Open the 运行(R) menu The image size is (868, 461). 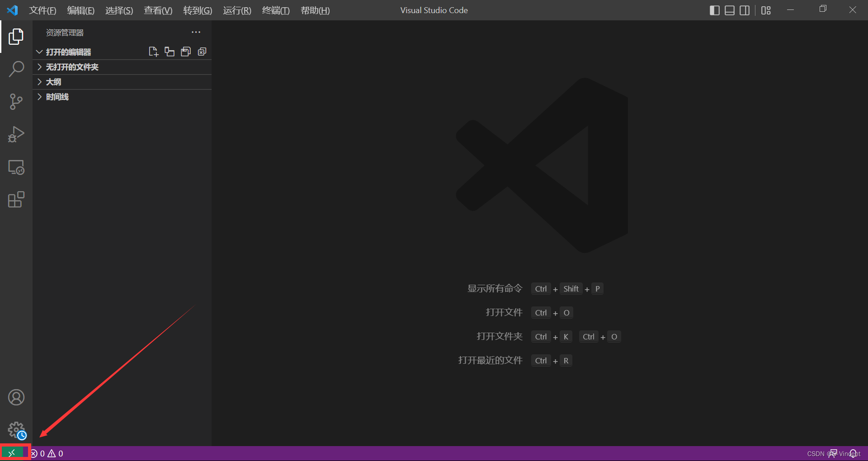point(237,10)
